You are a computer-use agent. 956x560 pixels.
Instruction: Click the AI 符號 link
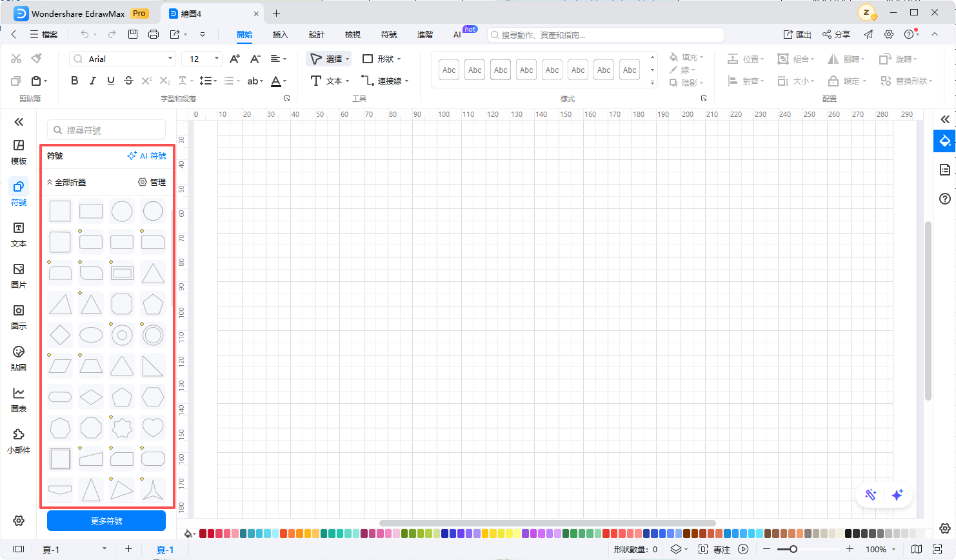pyautogui.click(x=147, y=156)
